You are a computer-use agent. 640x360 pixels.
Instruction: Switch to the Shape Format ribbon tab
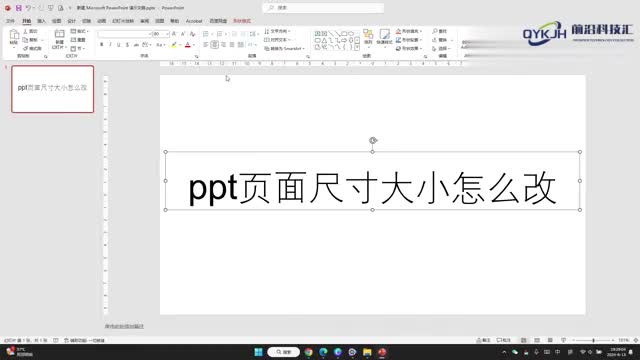click(x=242, y=21)
